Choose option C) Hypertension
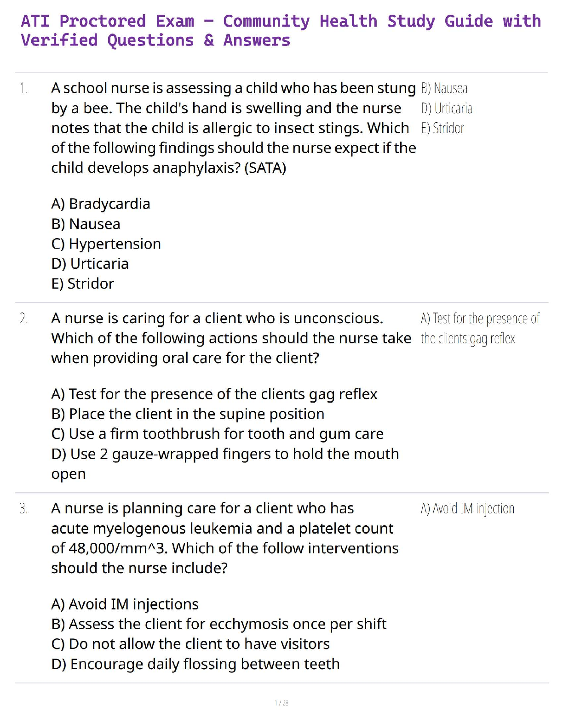Screen dimensions: 563x728 coord(106,244)
